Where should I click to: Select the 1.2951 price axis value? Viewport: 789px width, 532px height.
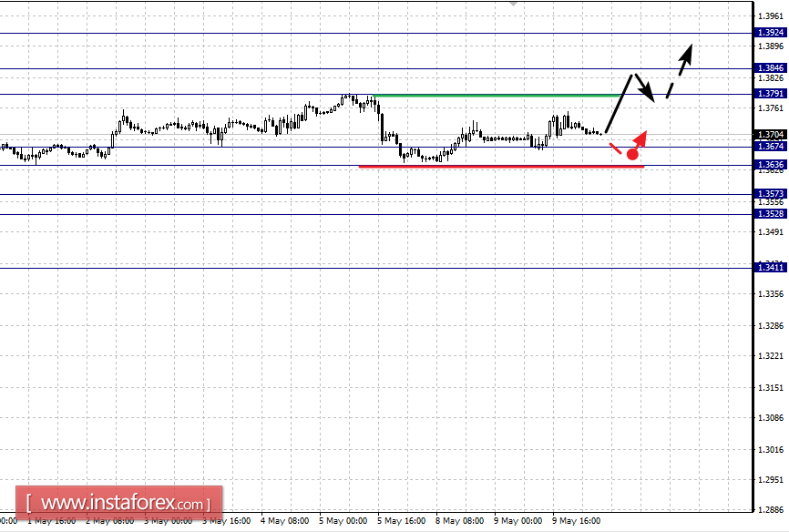tap(771, 480)
